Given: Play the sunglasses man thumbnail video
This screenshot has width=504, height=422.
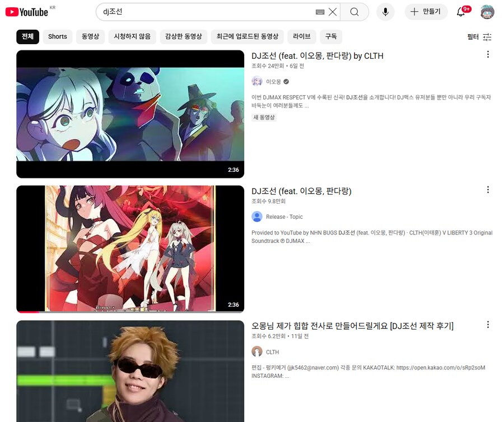Looking at the screenshot, I should point(130,371).
